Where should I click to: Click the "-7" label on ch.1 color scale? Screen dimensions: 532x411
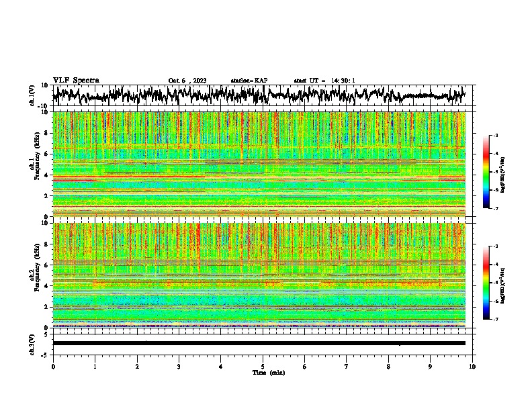tap(496, 208)
